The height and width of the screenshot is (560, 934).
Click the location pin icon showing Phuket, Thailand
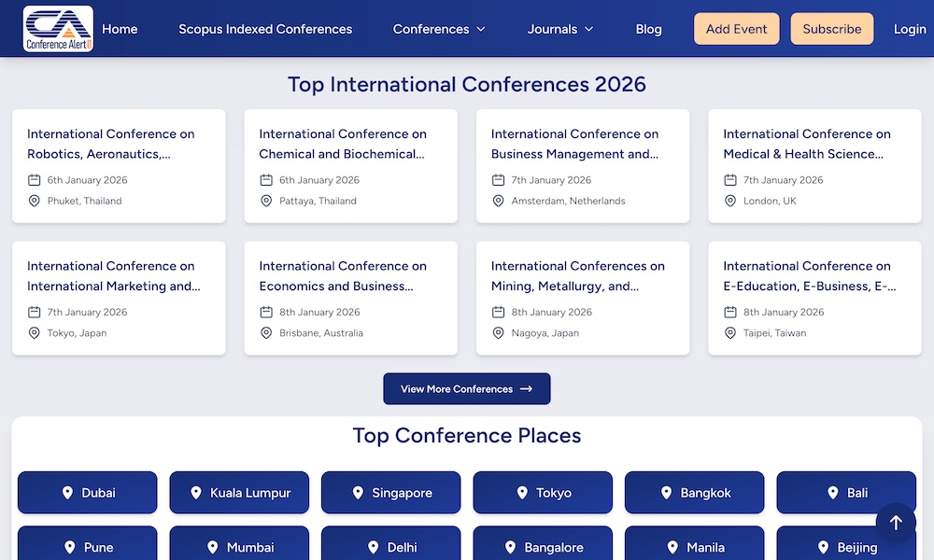click(x=34, y=201)
